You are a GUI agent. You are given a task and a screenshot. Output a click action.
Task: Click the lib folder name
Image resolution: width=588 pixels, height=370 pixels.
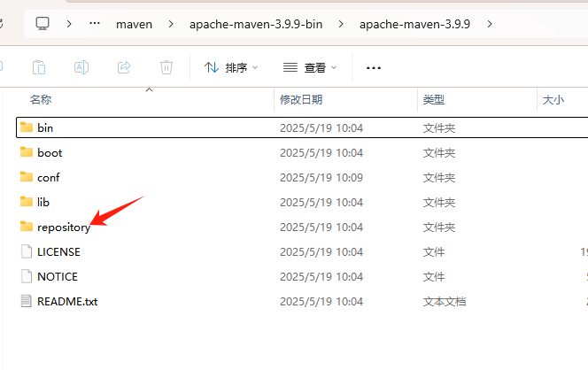[43, 202]
